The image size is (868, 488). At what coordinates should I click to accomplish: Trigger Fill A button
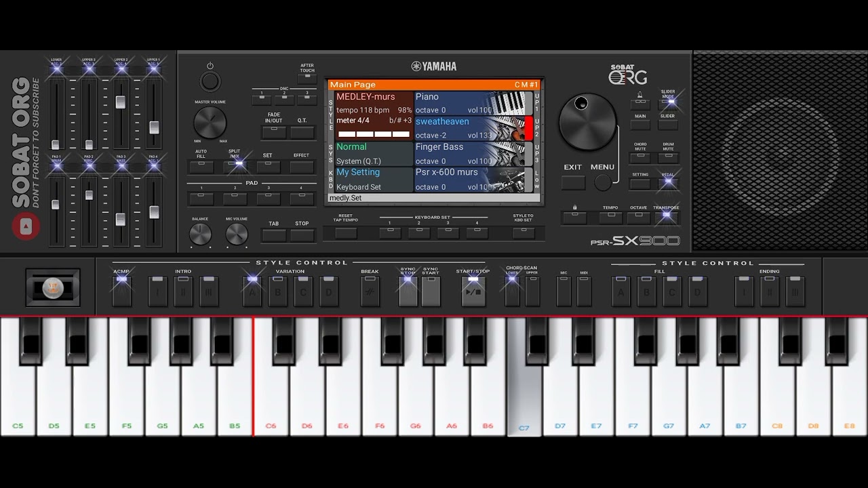coord(620,291)
